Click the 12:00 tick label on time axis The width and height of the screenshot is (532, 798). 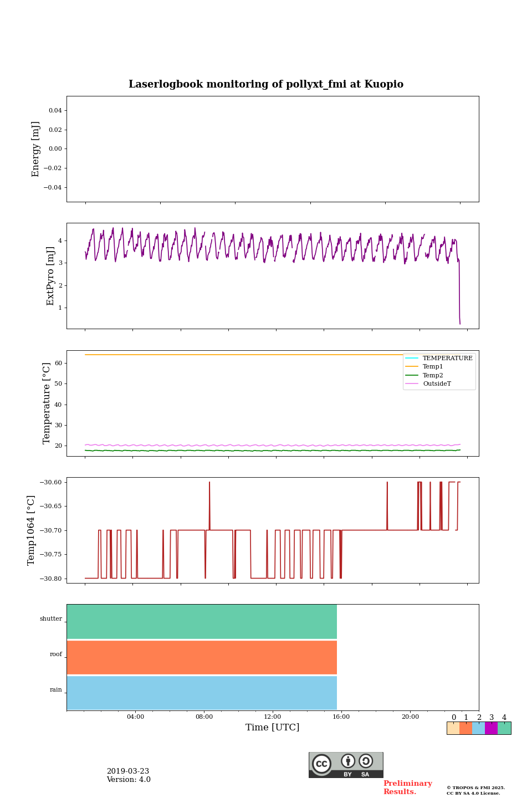273,717
